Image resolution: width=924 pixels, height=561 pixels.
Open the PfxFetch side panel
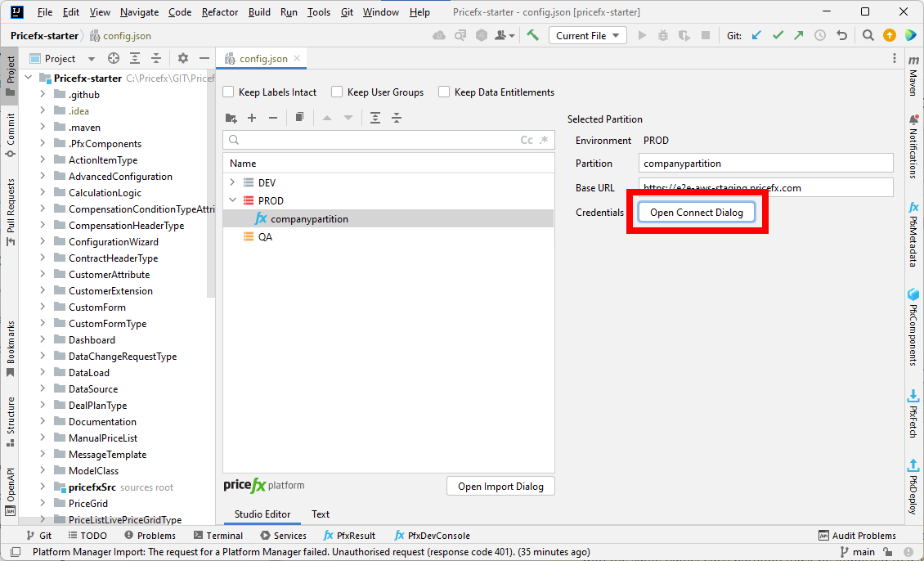[x=913, y=413]
